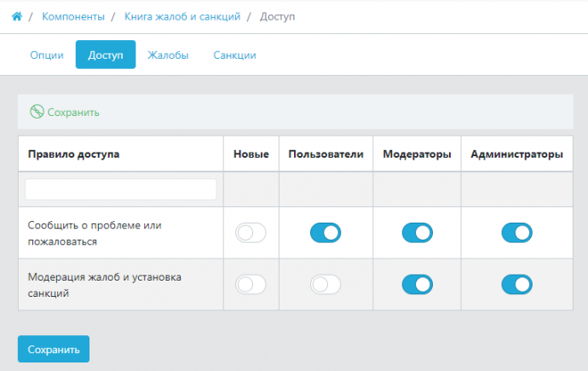Open Книга жалоб и санкций breadcrumb
Image resolution: width=588 pixels, height=371 pixels.
point(182,16)
